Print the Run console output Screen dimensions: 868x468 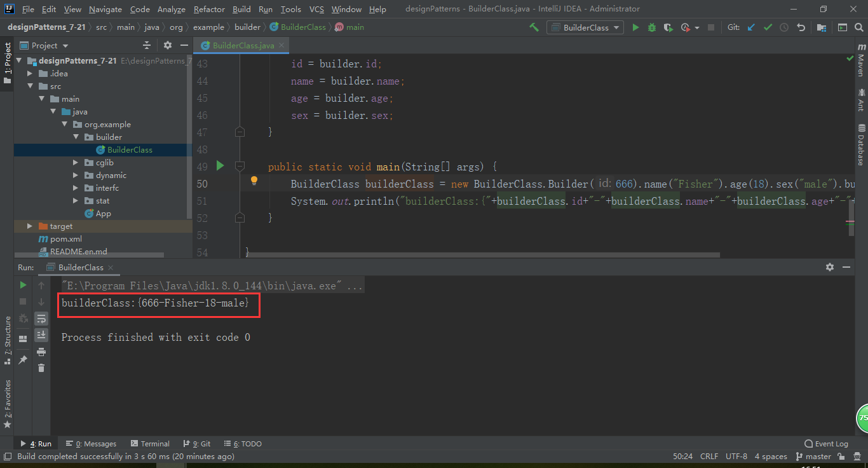click(41, 352)
